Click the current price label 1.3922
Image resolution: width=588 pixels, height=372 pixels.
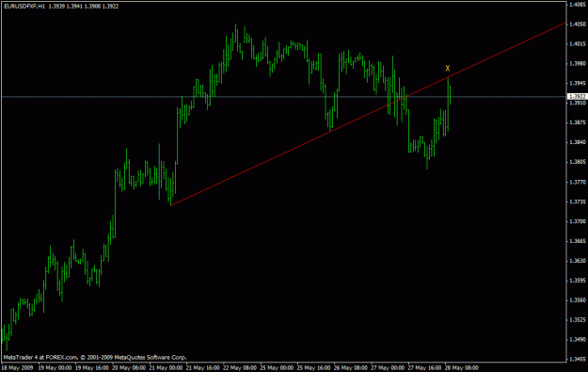click(577, 97)
